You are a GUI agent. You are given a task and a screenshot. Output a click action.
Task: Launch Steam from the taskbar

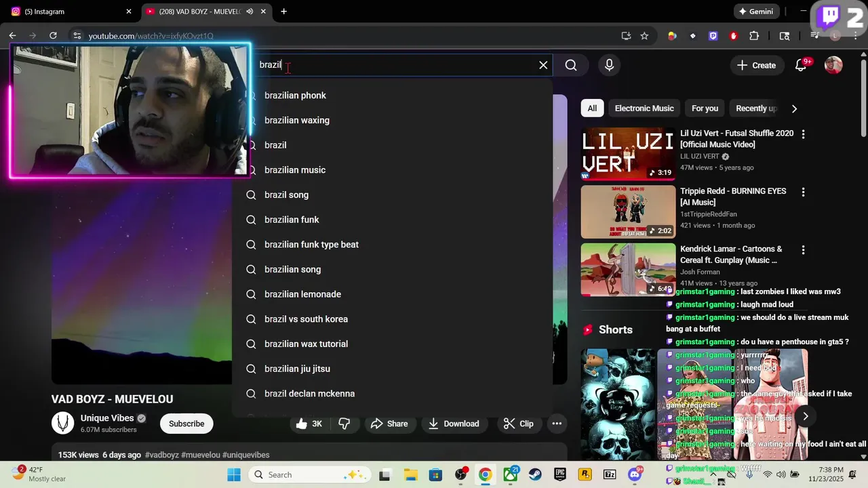[535, 474]
